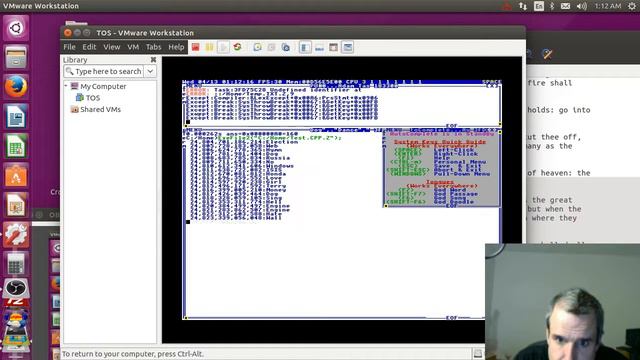Click the Unity/console view toolbar icon

[x=348, y=47]
